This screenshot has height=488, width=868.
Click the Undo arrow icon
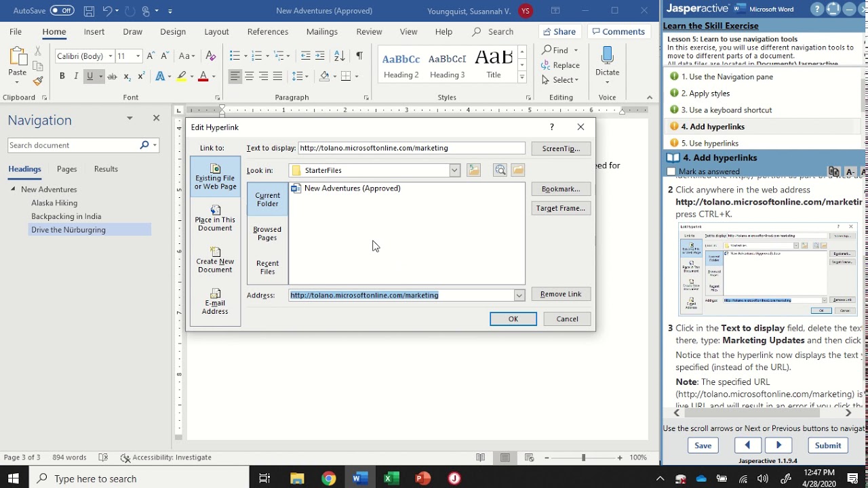(x=108, y=11)
